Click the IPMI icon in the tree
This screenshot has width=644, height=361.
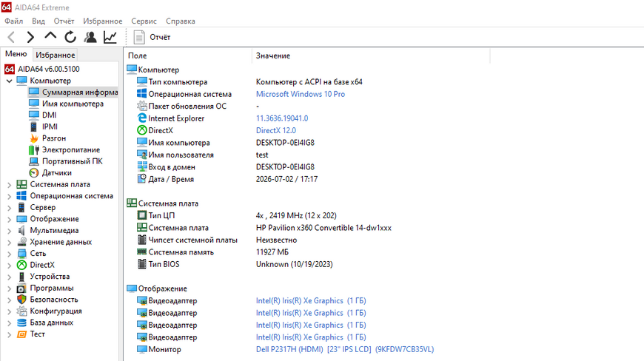(x=34, y=126)
